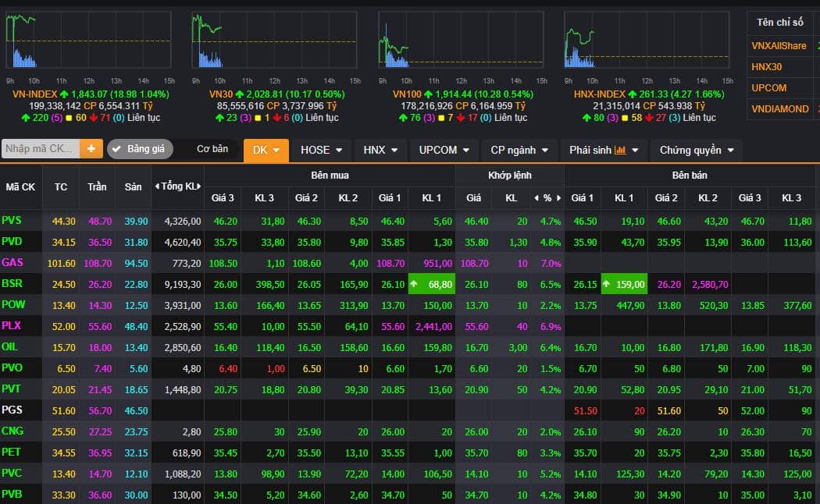Click PVD percent change 4.8%
The width and height of the screenshot is (820, 504).
click(551, 243)
